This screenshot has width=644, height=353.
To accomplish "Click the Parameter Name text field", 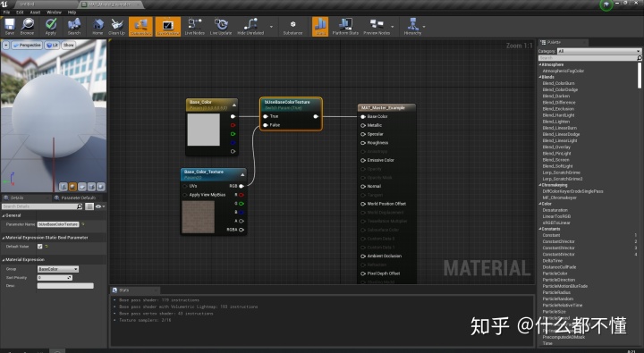I will [58, 224].
